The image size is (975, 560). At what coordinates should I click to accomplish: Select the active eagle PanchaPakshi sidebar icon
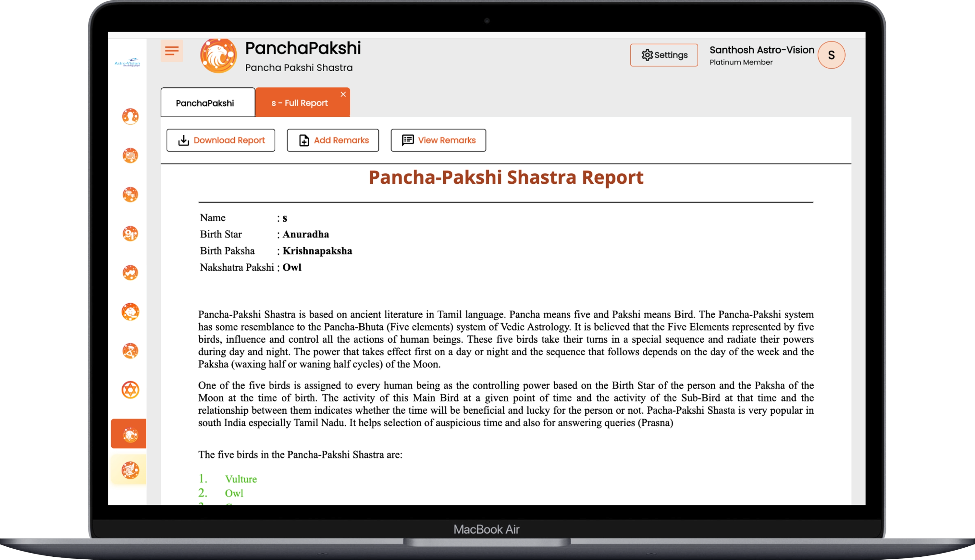pyautogui.click(x=129, y=434)
